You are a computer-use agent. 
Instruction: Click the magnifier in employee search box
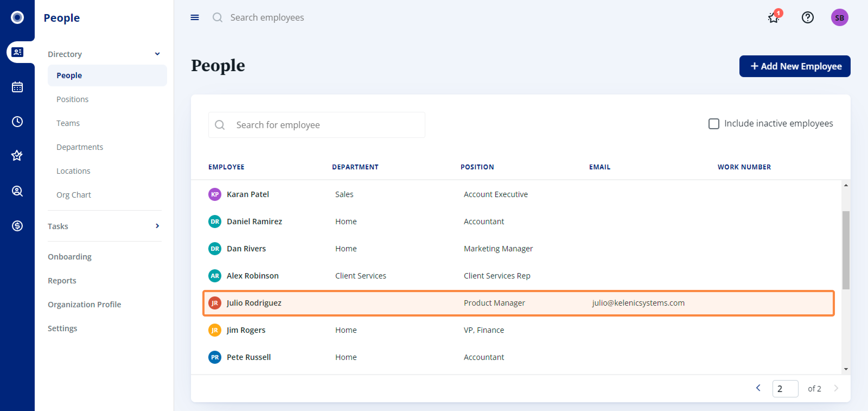click(x=220, y=125)
